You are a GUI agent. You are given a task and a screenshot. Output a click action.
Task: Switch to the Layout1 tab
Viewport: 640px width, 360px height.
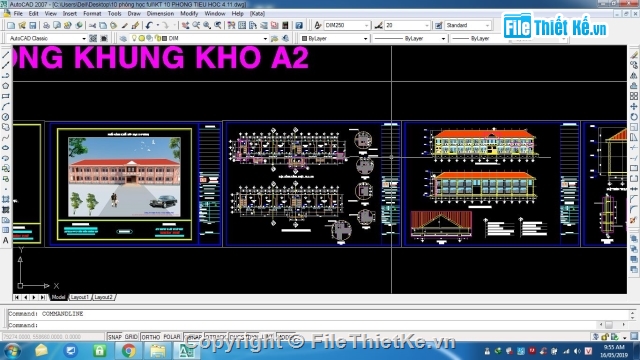click(80, 297)
